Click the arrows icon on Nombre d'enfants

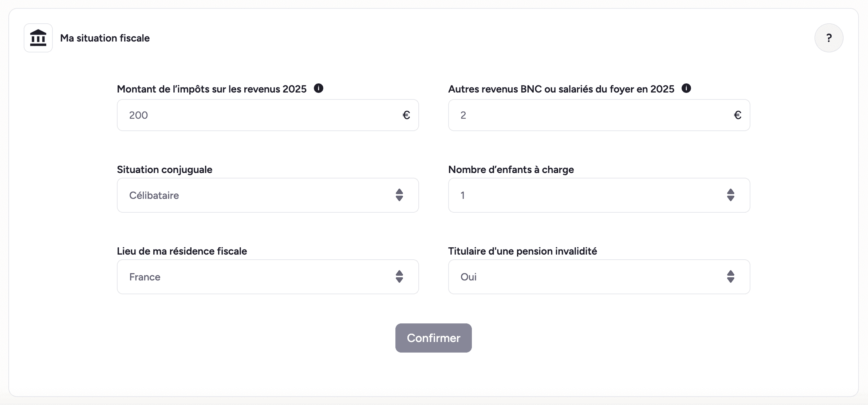(731, 195)
